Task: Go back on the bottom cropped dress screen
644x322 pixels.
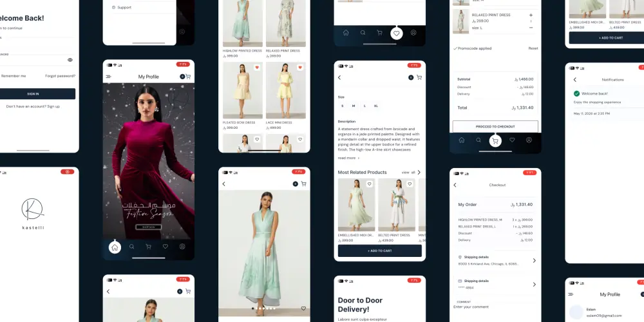Action: (108, 291)
